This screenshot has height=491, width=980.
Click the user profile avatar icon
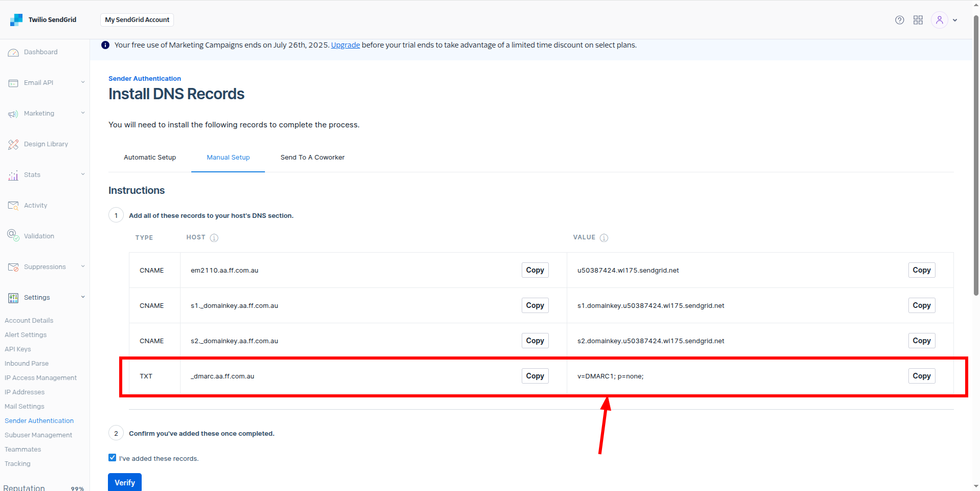coord(940,20)
